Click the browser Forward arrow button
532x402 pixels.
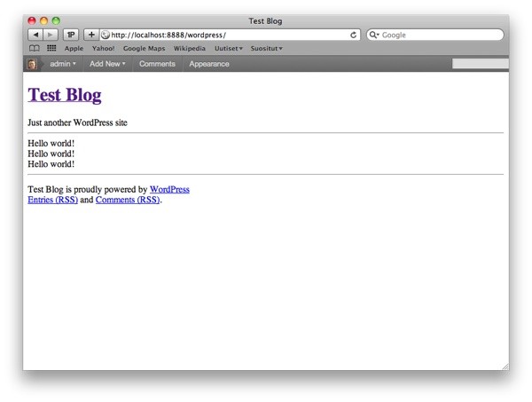51,35
